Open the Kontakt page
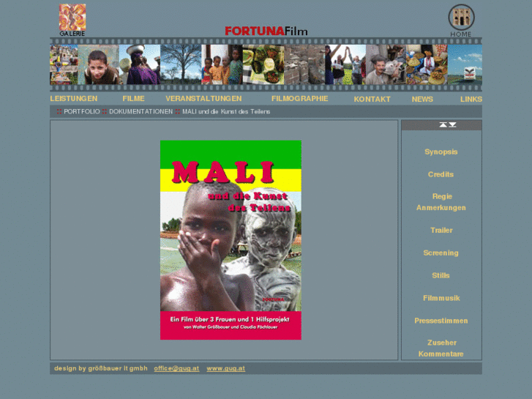532x399 pixels. 372,99
